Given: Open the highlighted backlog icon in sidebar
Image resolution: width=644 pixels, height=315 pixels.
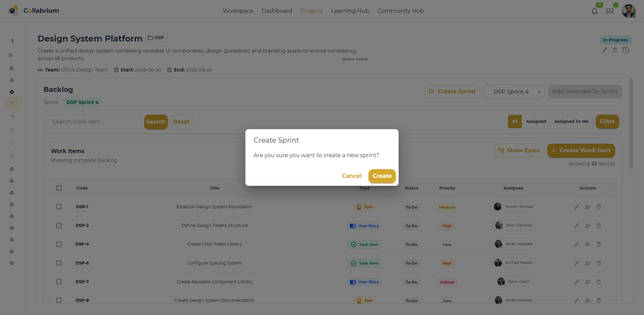Looking at the screenshot, I should click(12, 104).
